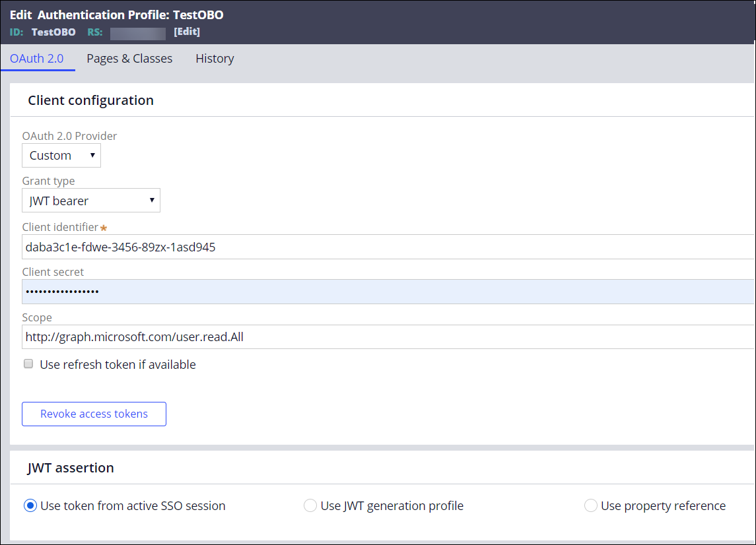Screen dimensions: 756x545
Task: Open the Pages & Classes tab
Action: point(129,59)
